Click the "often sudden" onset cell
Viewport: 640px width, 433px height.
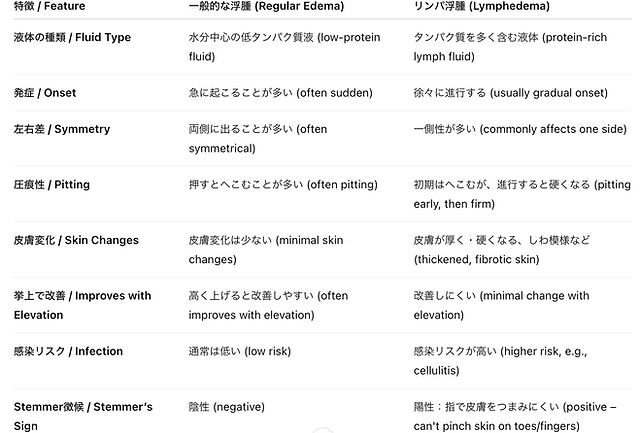coord(280,93)
